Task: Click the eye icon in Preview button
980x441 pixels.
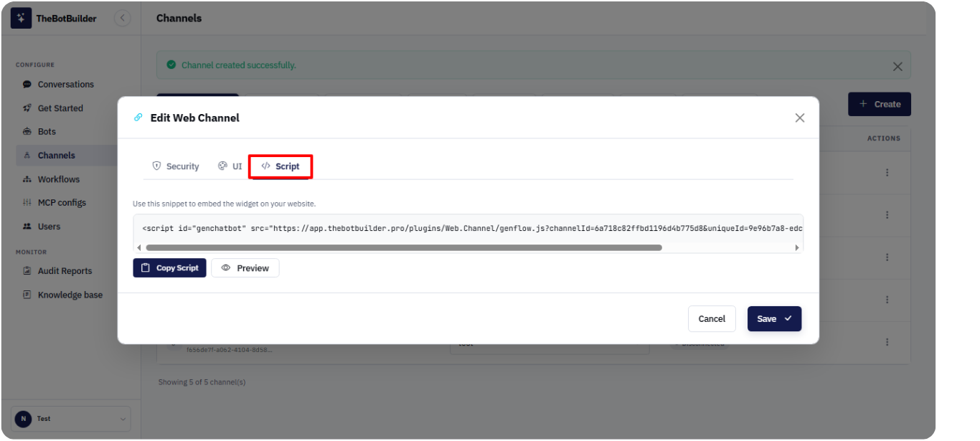Action: 226,267
